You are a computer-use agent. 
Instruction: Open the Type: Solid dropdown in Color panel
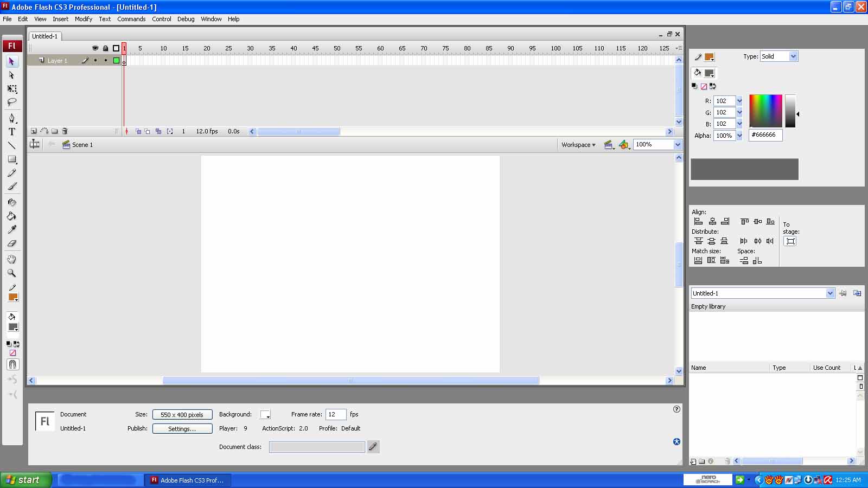[794, 56]
